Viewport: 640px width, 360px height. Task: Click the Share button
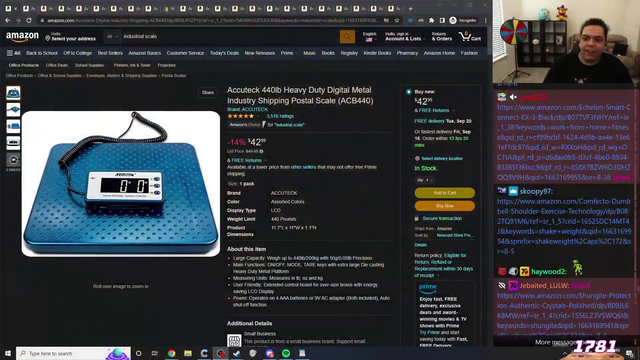coord(208,93)
